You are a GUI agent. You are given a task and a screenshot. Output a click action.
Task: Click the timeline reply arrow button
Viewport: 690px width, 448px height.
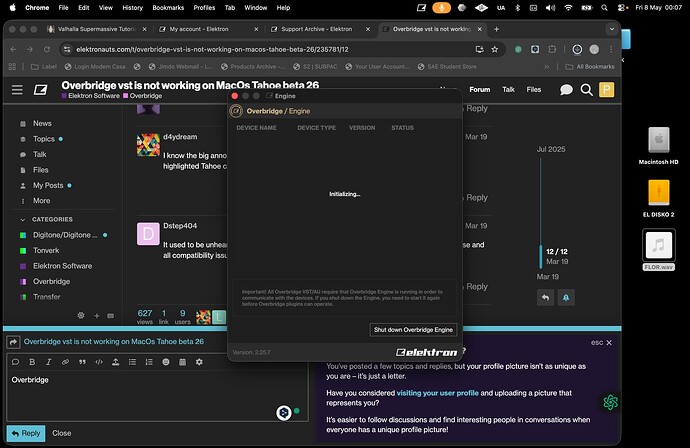(x=545, y=298)
